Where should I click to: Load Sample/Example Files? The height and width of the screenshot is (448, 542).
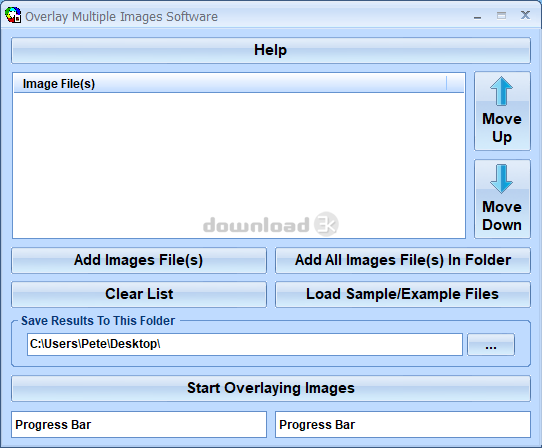tap(403, 295)
